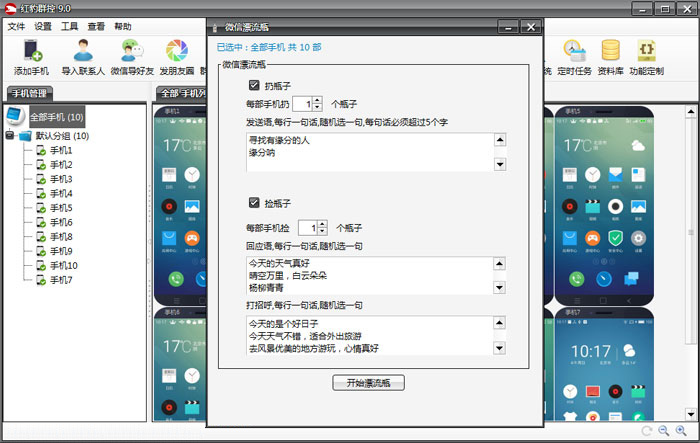This screenshot has width=700, height=443.
Task: Select the 全部手机 (10) computer icon
Action: (x=15, y=117)
